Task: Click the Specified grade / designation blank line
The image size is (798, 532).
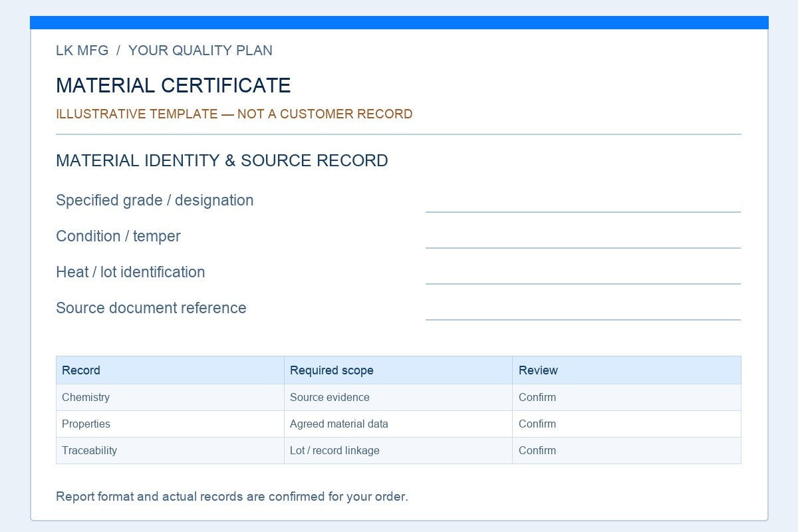Action: tap(583, 211)
